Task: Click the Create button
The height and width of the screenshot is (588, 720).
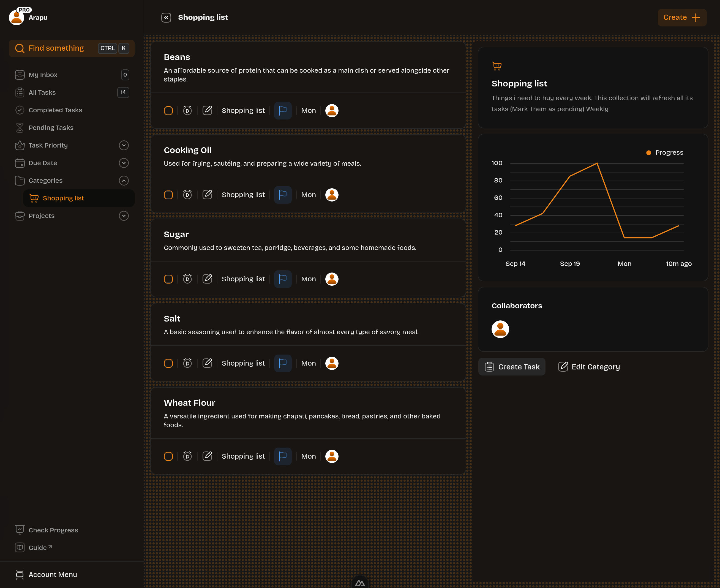Action: pos(682,18)
